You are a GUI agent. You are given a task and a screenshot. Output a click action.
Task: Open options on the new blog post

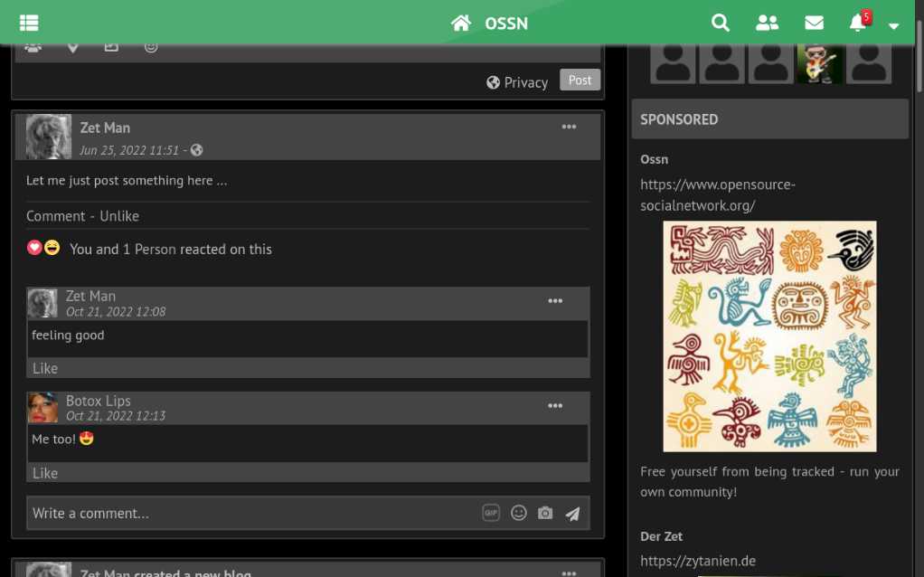click(569, 572)
